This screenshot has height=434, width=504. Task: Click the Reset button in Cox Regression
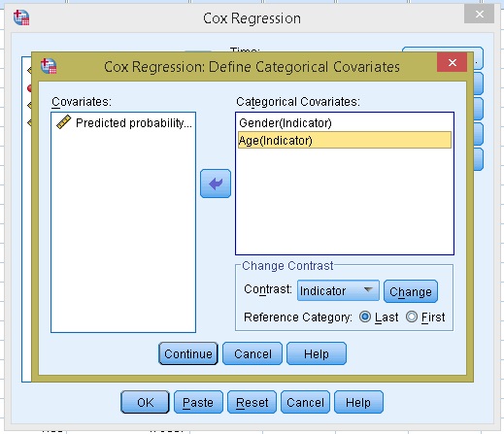tap(252, 402)
